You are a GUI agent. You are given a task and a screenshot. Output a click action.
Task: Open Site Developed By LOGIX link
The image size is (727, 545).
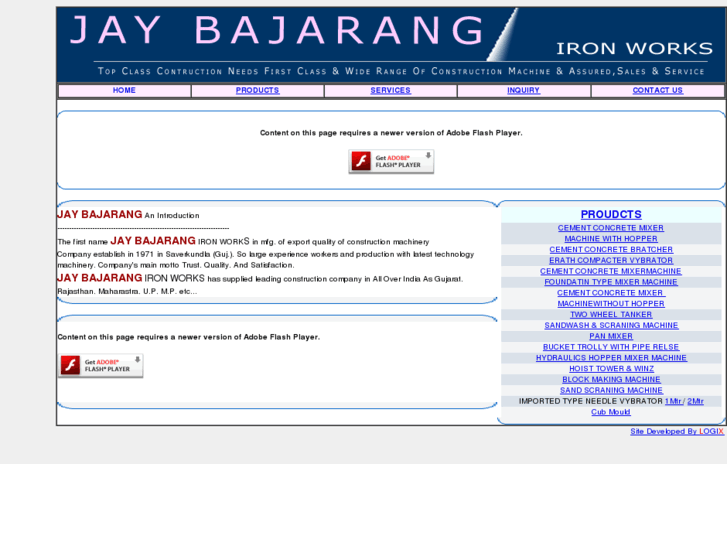click(x=677, y=431)
